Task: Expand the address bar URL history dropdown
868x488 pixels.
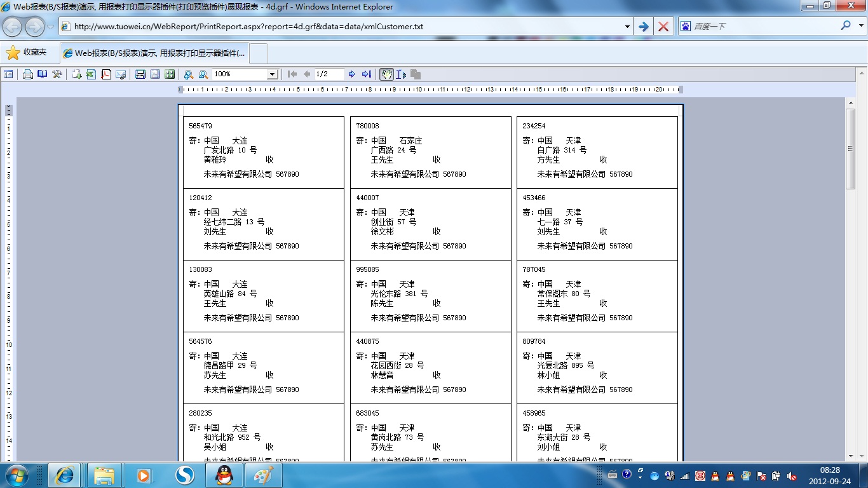Action: (627, 27)
